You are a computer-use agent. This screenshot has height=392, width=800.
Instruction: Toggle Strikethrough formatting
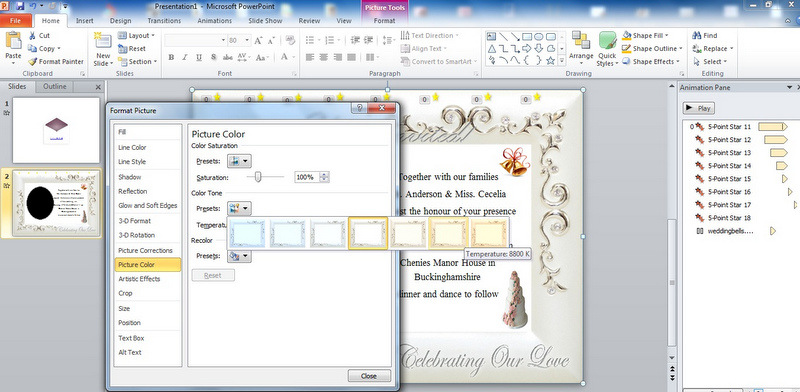coord(228,57)
